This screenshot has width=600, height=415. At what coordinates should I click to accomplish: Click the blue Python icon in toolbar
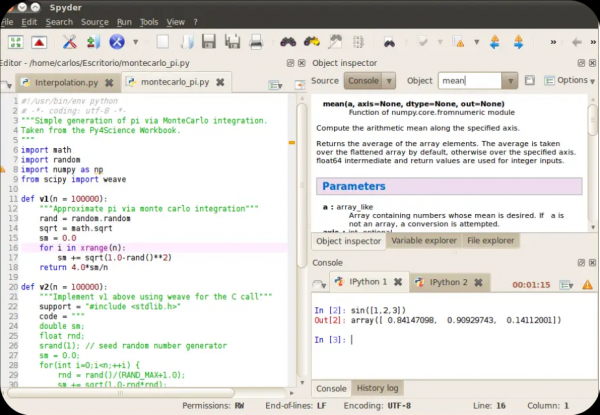click(116, 42)
